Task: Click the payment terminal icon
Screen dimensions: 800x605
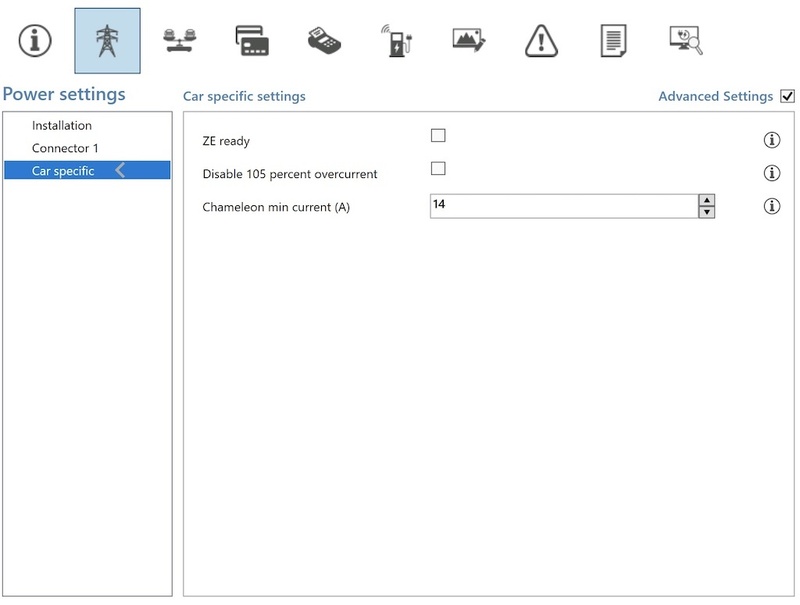Action: [x=324, y=41]
